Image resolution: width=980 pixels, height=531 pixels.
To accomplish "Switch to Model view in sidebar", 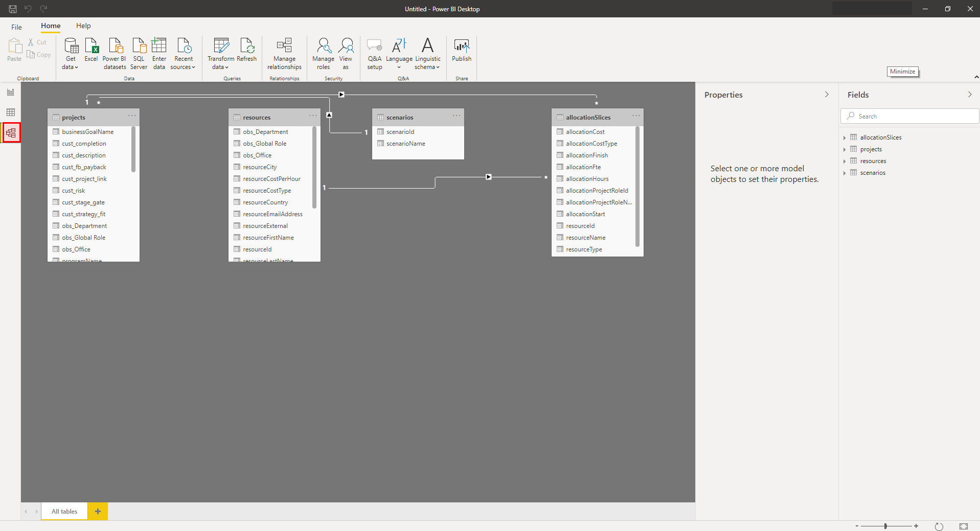I will click(x=11, y=133).
